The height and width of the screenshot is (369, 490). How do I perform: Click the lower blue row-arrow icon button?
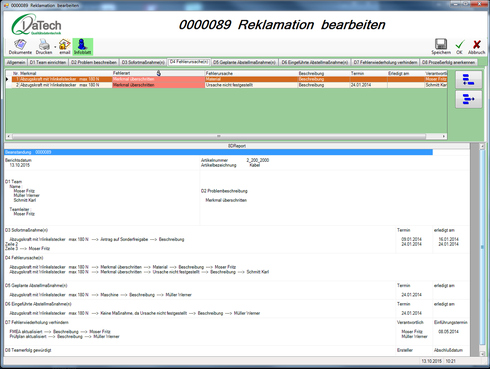[468, 99]
